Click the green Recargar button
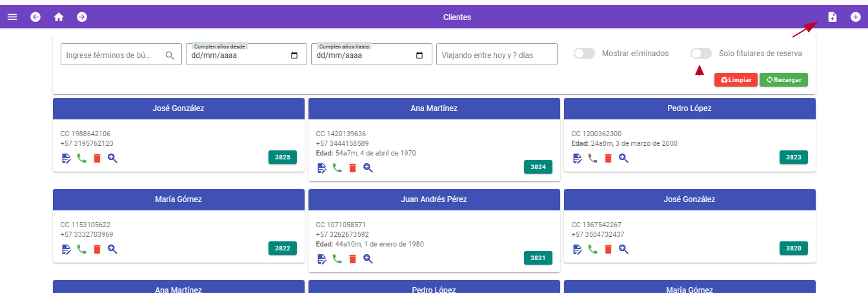This screenshot has width=868, height=293. [783, 80]
